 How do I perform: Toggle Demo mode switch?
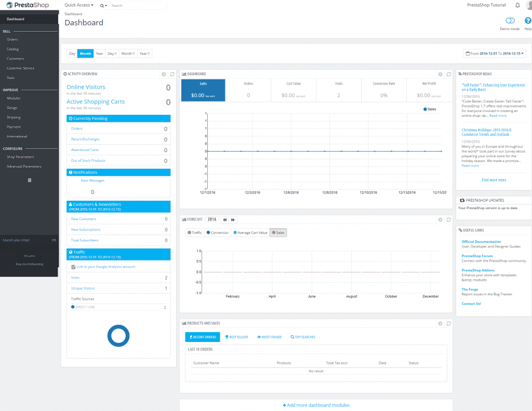509,21
